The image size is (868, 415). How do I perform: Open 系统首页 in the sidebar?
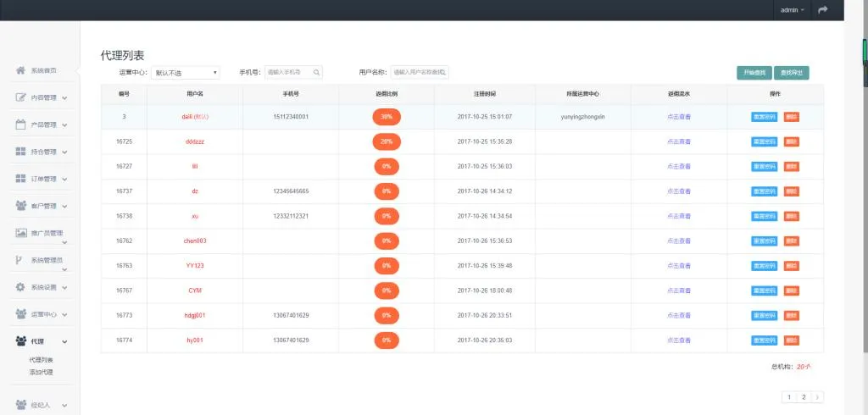click(x=44, y=70)
